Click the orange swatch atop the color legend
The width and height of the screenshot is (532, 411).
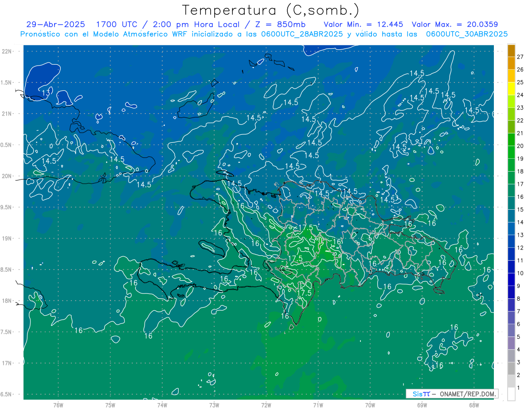[x=511, y=51]
